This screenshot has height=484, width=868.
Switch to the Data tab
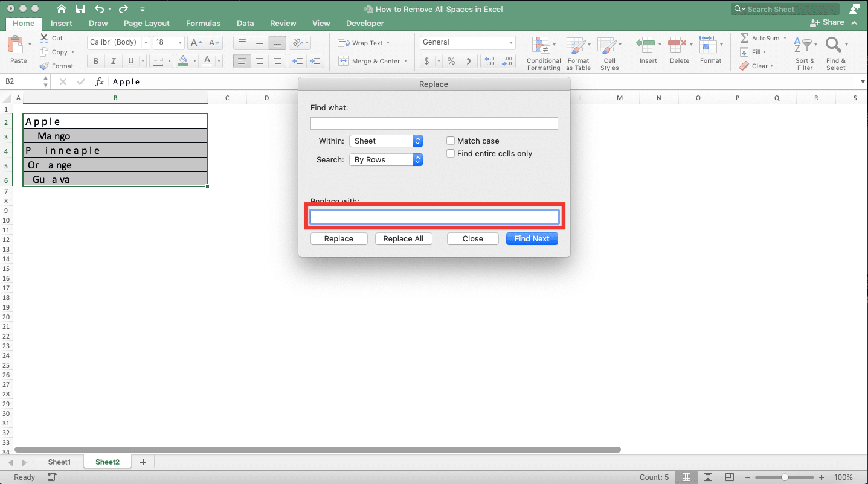245,23
